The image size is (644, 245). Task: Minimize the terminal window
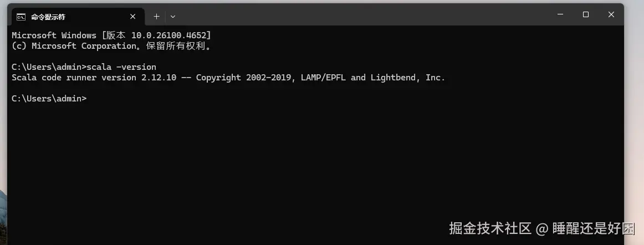click(x=560, y=14)
